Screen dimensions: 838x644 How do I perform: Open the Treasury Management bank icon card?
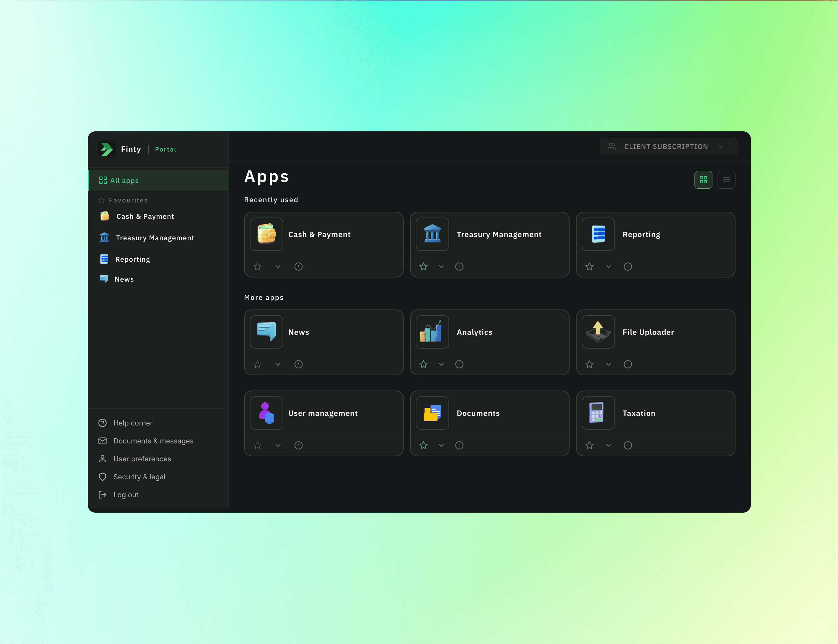432,234
